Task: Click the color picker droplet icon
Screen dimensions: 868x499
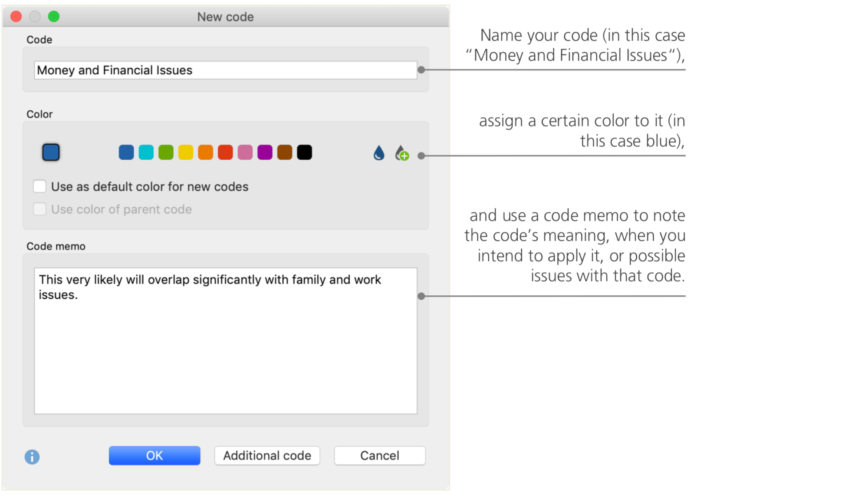Action: click(379, 153)
